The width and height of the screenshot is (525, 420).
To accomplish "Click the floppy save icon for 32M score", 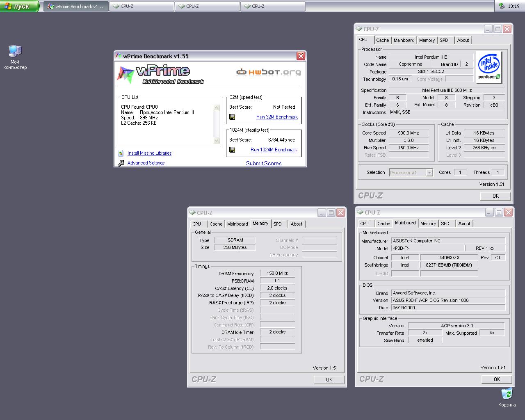I will (232, 117).
